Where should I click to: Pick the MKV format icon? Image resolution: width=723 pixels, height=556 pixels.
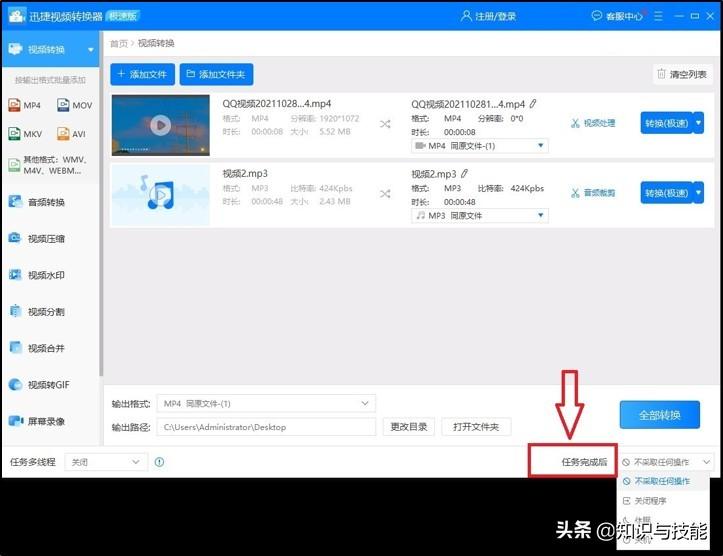(x=16, y=134)
